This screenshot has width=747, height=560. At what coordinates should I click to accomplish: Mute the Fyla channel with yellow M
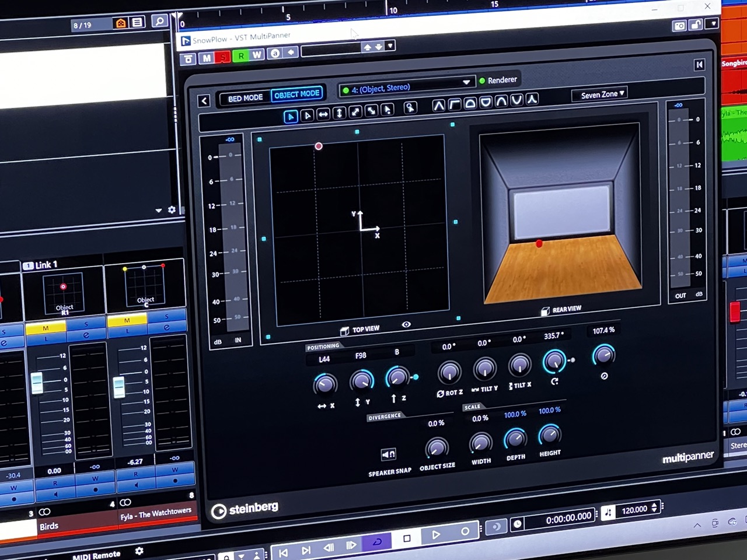127,320
